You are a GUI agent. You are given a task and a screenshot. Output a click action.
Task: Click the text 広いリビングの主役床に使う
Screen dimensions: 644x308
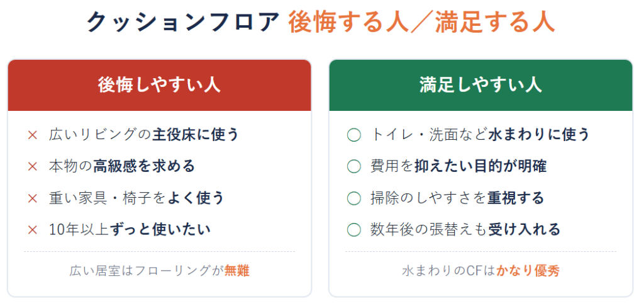pos(144,135)
